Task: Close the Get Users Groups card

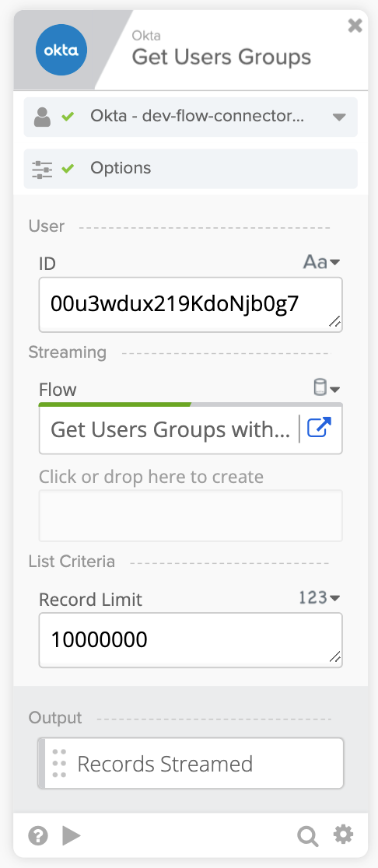Action: [x=355, y=26]
